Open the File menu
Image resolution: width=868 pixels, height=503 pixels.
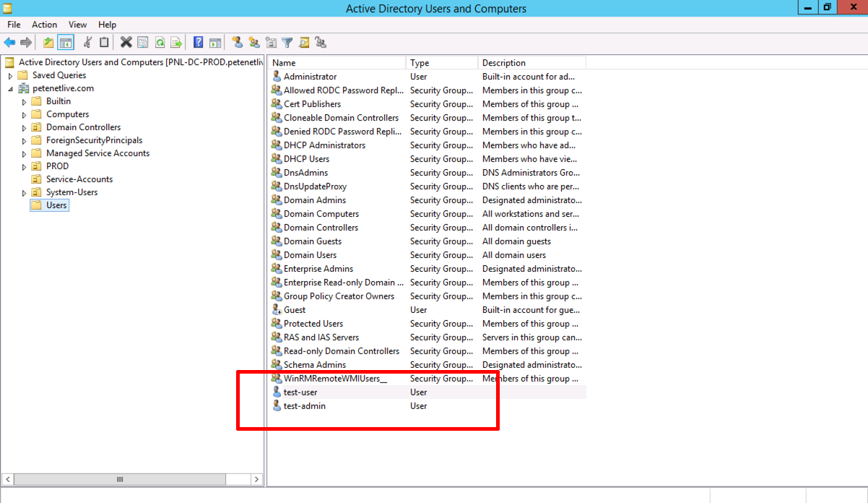(x=14, y=25)
